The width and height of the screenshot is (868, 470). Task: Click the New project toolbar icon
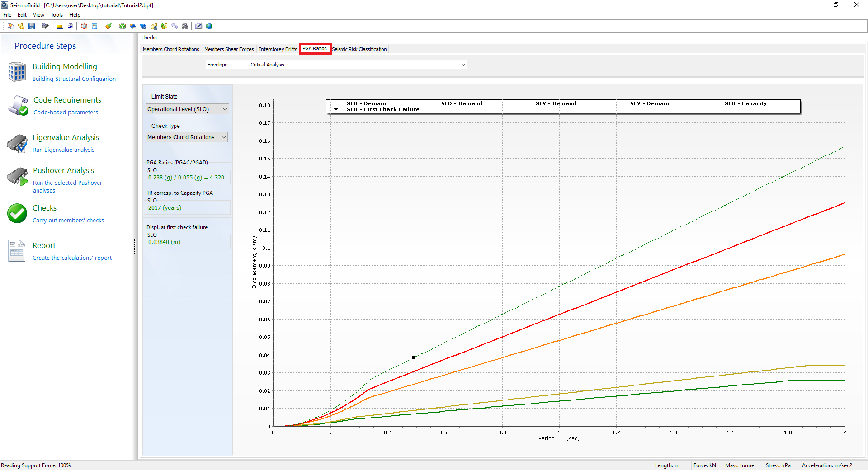click(x=11, y=26)
